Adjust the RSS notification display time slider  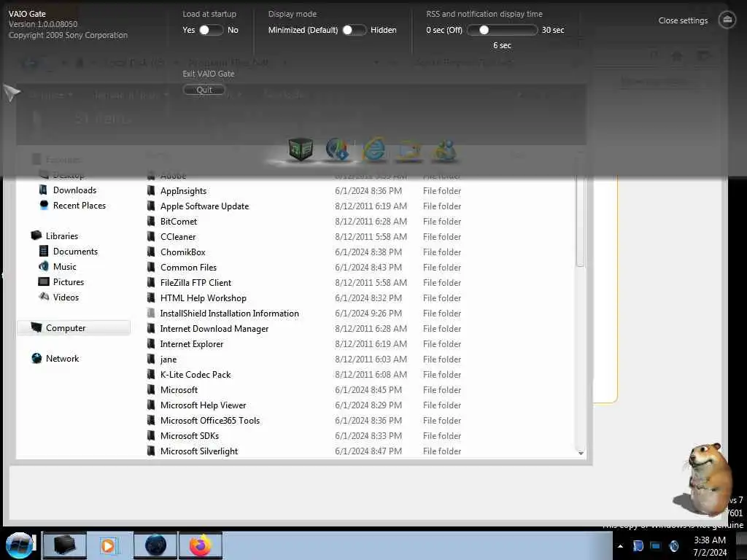click(502, 30)
